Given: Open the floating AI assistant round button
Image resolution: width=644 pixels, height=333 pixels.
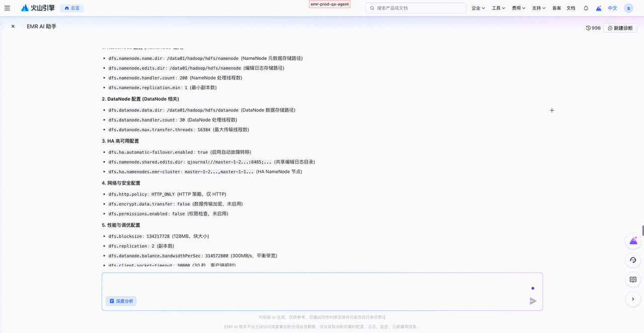Looking at the screenshot, I should (x=633, y=241).
